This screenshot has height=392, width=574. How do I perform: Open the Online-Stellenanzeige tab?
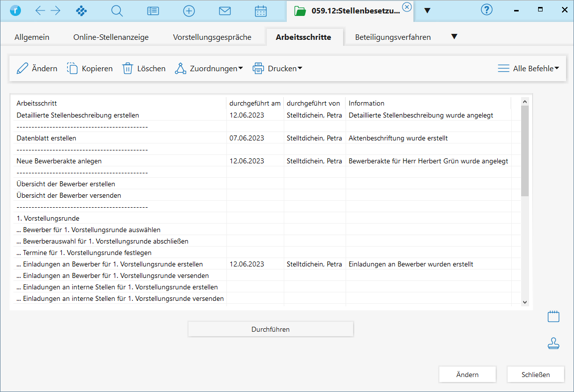coord(111,37)
